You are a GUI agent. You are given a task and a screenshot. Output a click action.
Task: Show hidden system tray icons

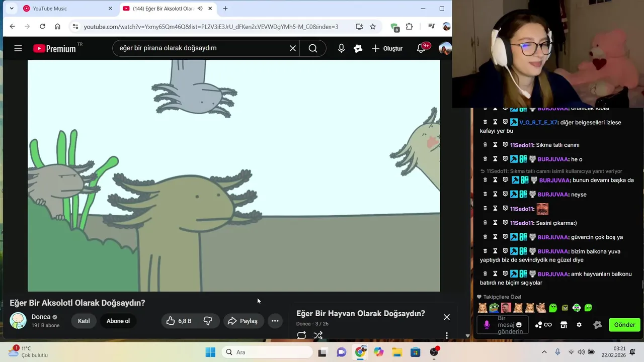tap(544, 352)
